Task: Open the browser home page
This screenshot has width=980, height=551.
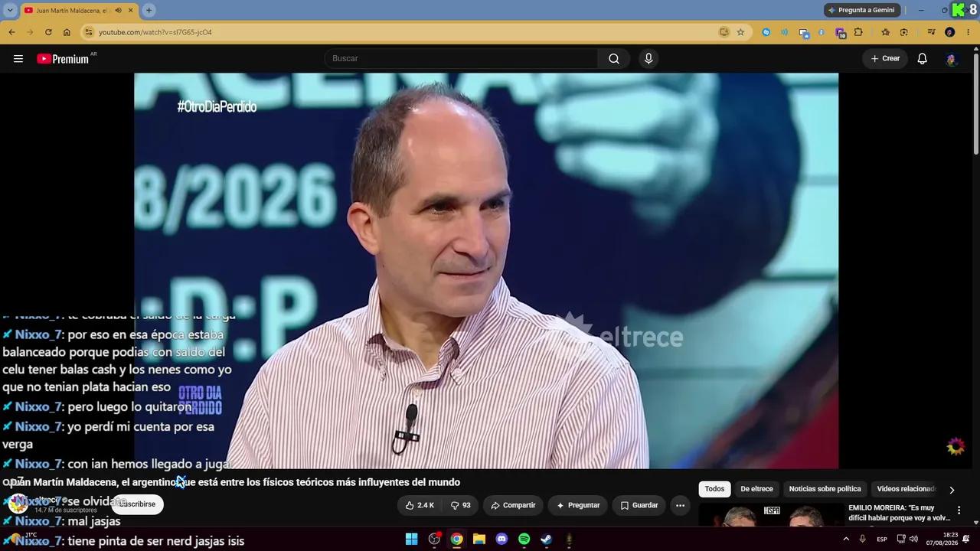Action: 67,32
